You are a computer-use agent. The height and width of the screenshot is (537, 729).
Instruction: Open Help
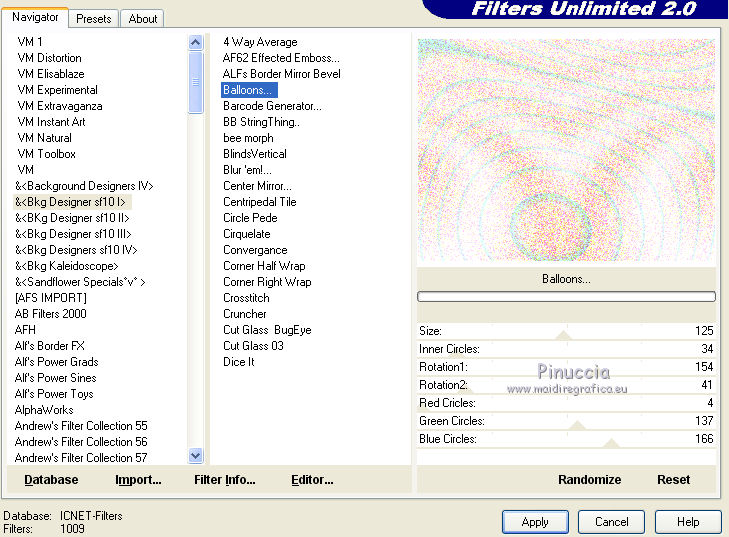click(688, 522)
